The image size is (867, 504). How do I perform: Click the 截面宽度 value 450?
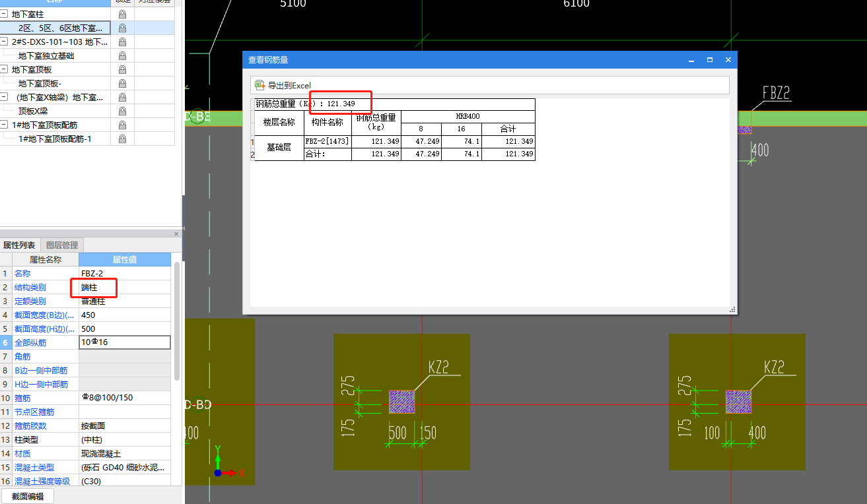click(x=125, y=315)
